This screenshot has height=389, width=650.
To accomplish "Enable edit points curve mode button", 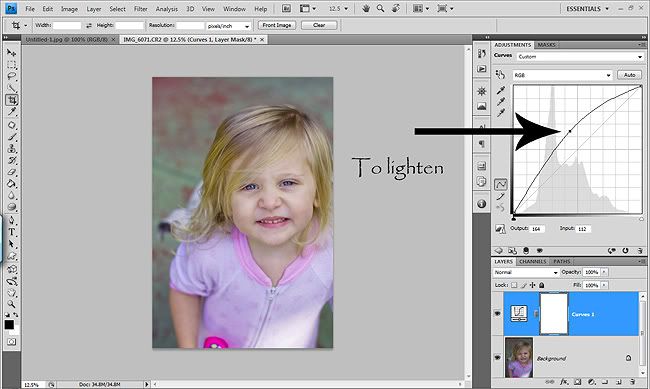I will point(500,184).
